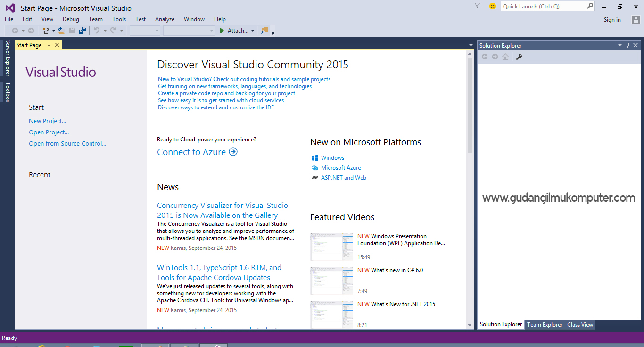Open the Navigate Backward history dropdown

pyautogui.click(x=23, y=31)
